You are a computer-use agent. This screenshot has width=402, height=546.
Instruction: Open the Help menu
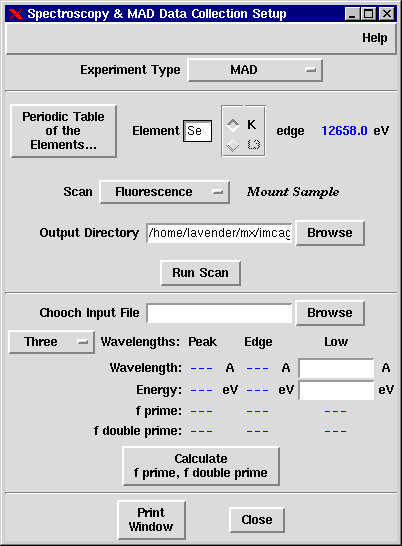tap(374, 38)
